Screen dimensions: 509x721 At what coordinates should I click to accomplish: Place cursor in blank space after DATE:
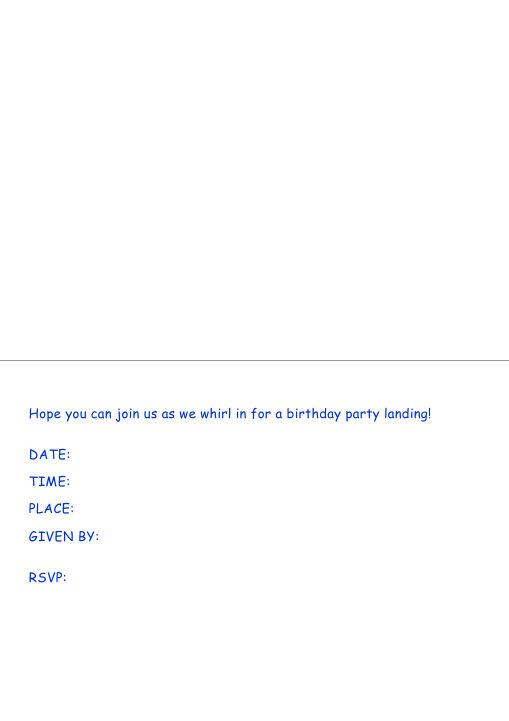(x=276, y=454)
